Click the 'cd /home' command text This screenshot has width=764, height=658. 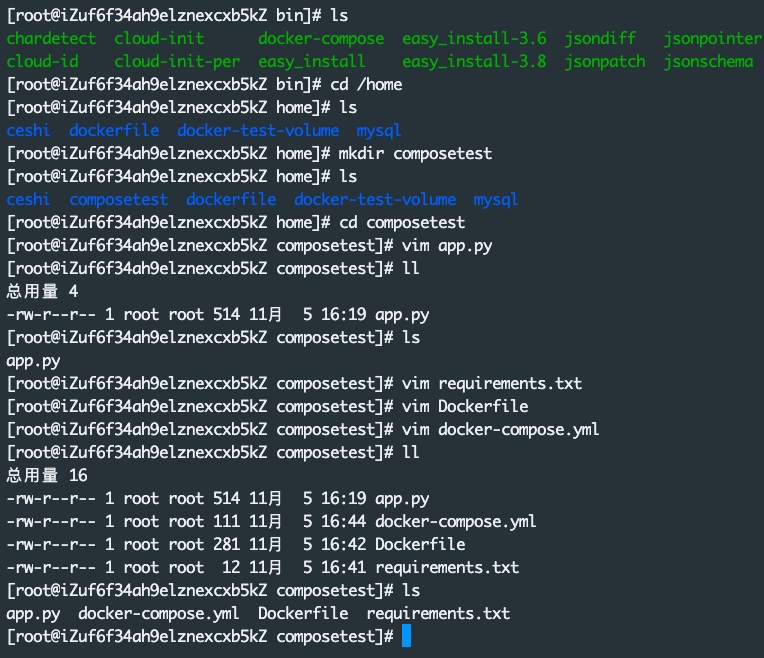pyautogui.click(x=366, y=85)
